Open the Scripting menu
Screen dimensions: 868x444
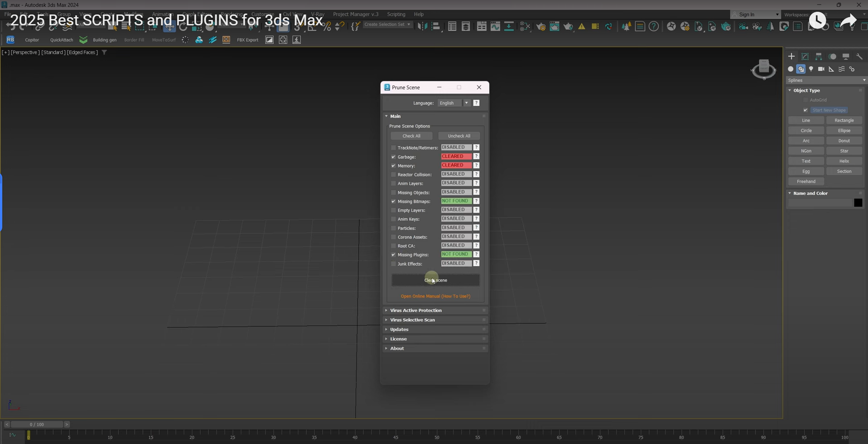(x=396, y=14)
